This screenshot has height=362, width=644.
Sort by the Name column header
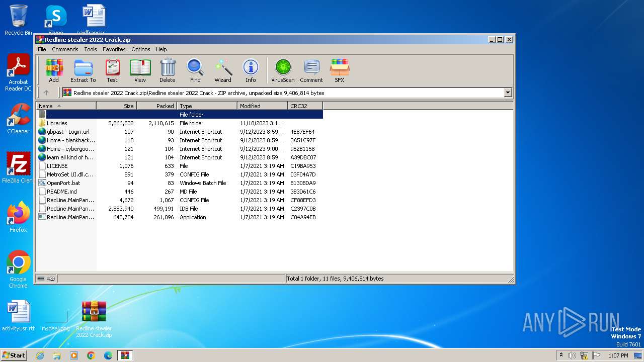pos(66,106)
